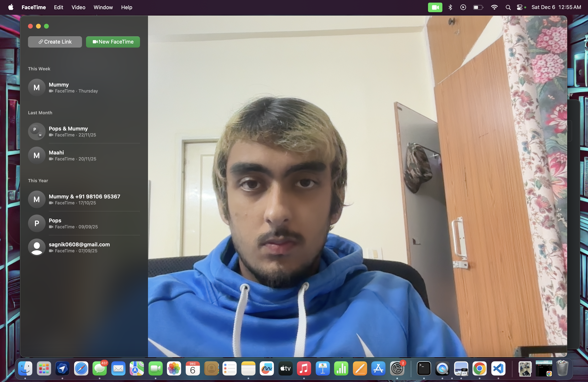Start a New FaceTime call

[x=113, y=42]
